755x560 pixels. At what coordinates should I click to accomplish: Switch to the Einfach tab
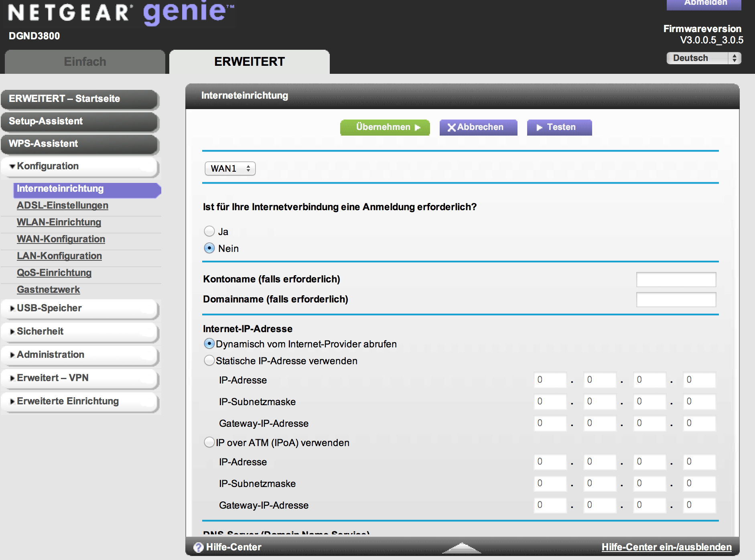85,62
